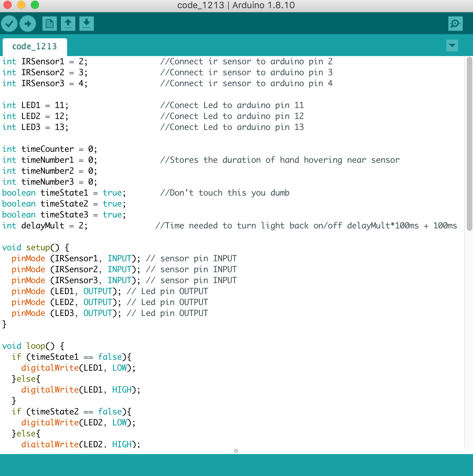Click the vertical editor scrollbar thumb
This screenshot has width=473, height=476.
click(469, 144)
